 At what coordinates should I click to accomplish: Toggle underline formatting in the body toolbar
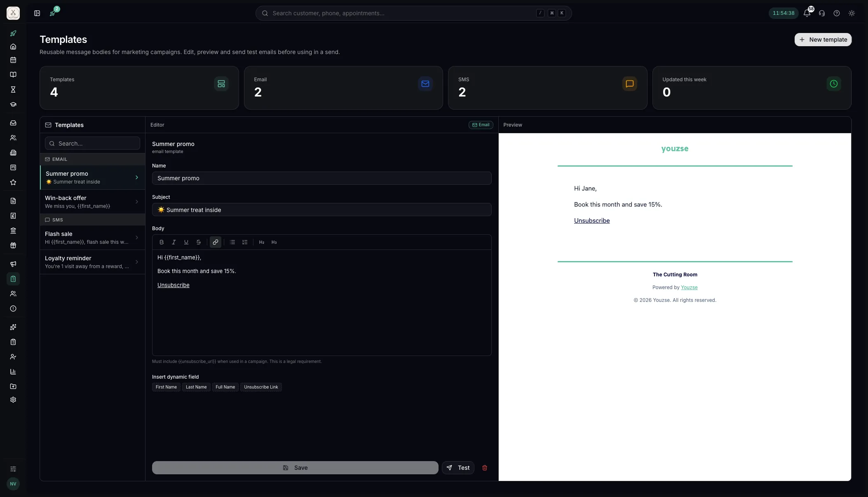[186, 242]
